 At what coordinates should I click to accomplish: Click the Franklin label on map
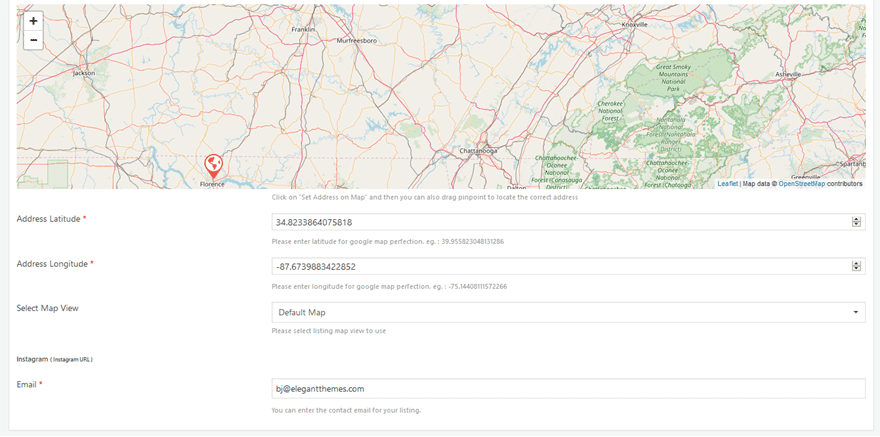coord(303,29)
